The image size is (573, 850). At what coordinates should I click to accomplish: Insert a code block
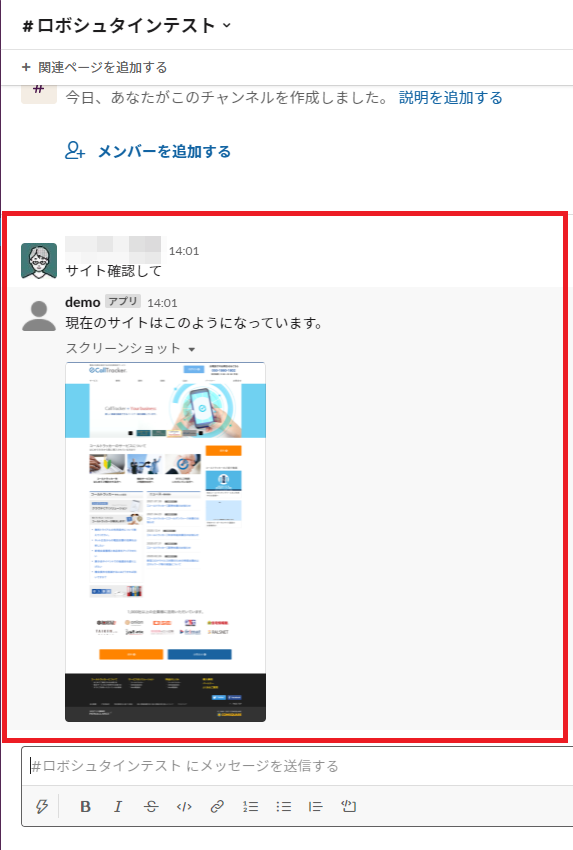[x=349, y=806]
